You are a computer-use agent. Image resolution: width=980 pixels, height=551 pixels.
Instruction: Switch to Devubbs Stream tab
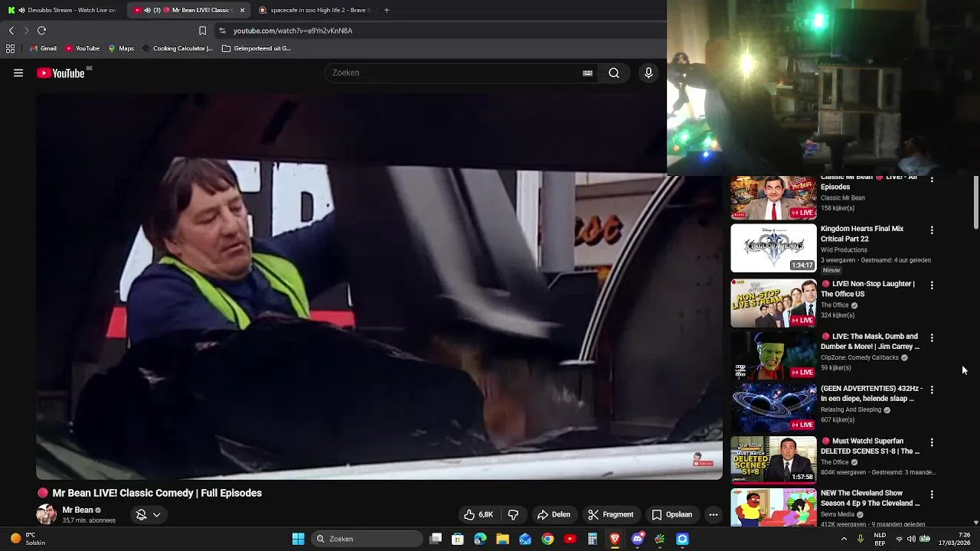64,10
